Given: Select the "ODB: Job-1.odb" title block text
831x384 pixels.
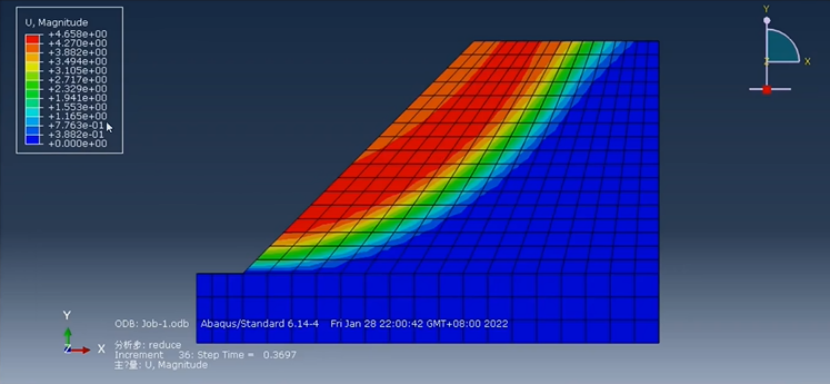Looking at the screenshot, I should (x=152, y=324).
